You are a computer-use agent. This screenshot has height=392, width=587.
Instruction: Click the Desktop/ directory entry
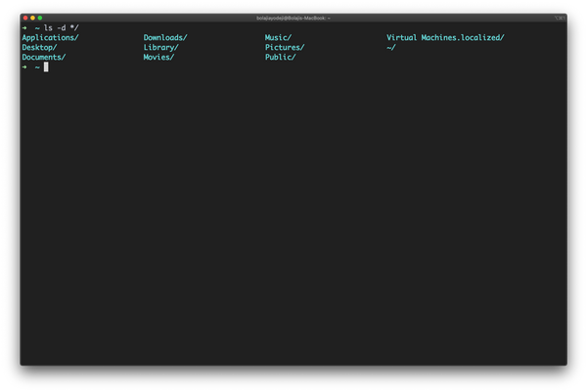coord(39,47)
